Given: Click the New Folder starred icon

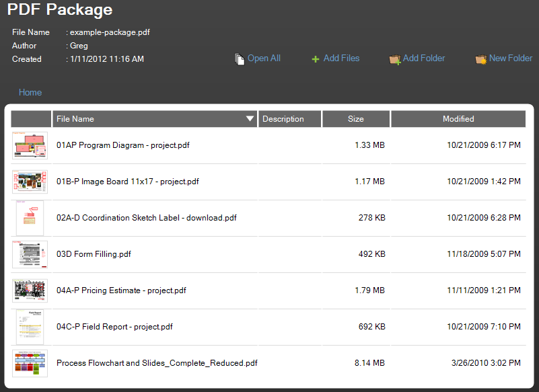Looking at the screenshot, I should 480,59.
